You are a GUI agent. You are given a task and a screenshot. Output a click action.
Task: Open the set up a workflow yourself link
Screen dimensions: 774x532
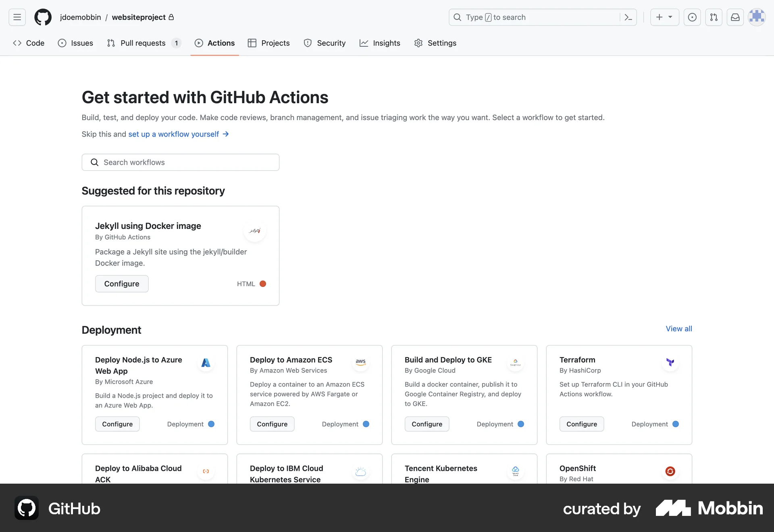(x=173, y=134)
